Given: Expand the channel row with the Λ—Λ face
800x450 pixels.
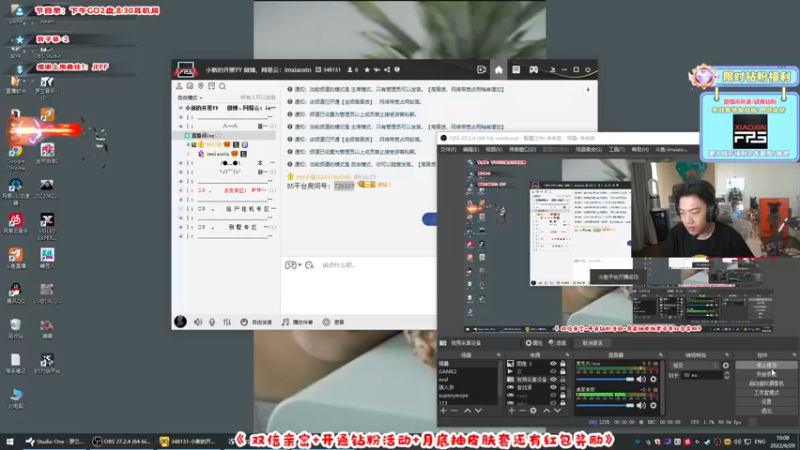Looking at the screenshot, I should [x=181, y=126].
